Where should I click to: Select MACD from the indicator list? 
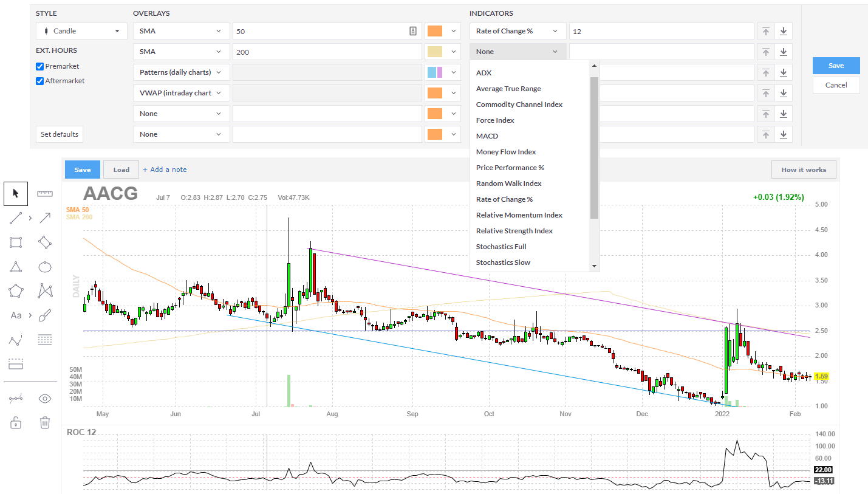pyautogui.click(x=487, y=136)
